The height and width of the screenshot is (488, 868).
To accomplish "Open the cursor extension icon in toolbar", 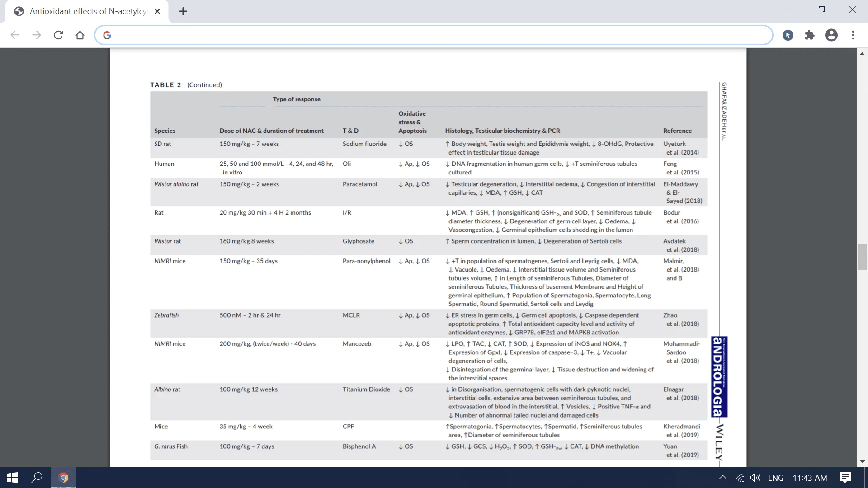I will coord(788,35).
